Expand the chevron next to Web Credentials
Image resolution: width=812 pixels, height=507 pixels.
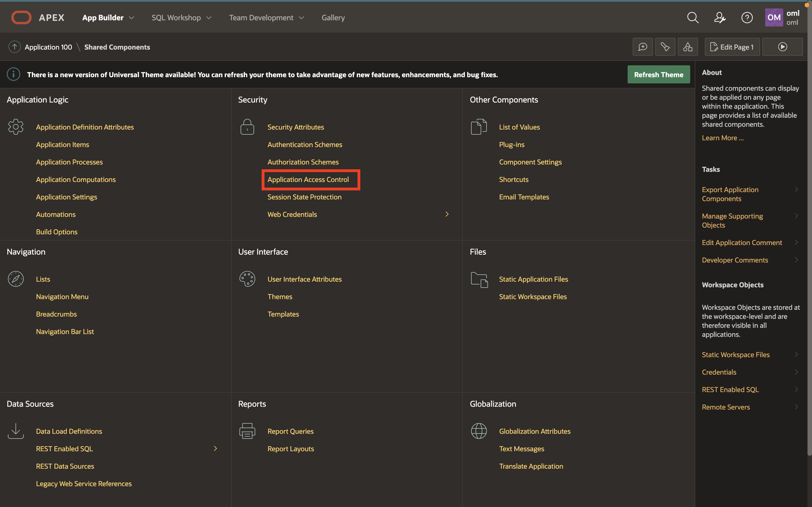(x=447, y=214)
